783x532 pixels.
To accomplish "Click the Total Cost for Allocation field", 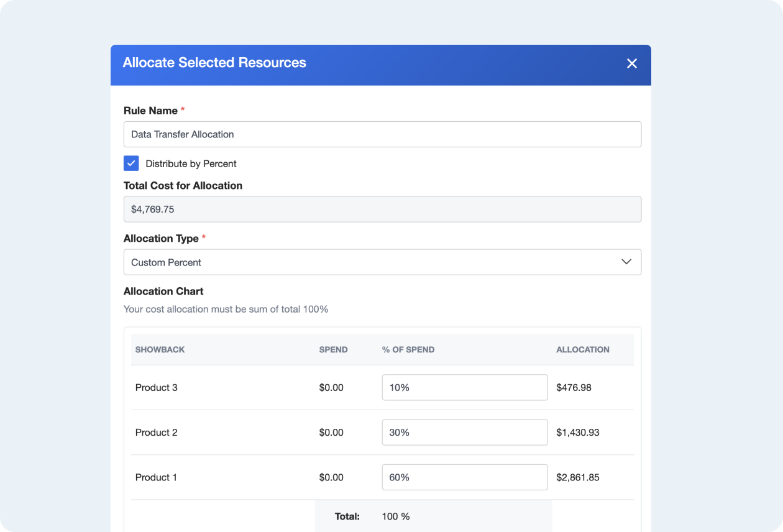I will pyautogui.click(x=382, y=209).
